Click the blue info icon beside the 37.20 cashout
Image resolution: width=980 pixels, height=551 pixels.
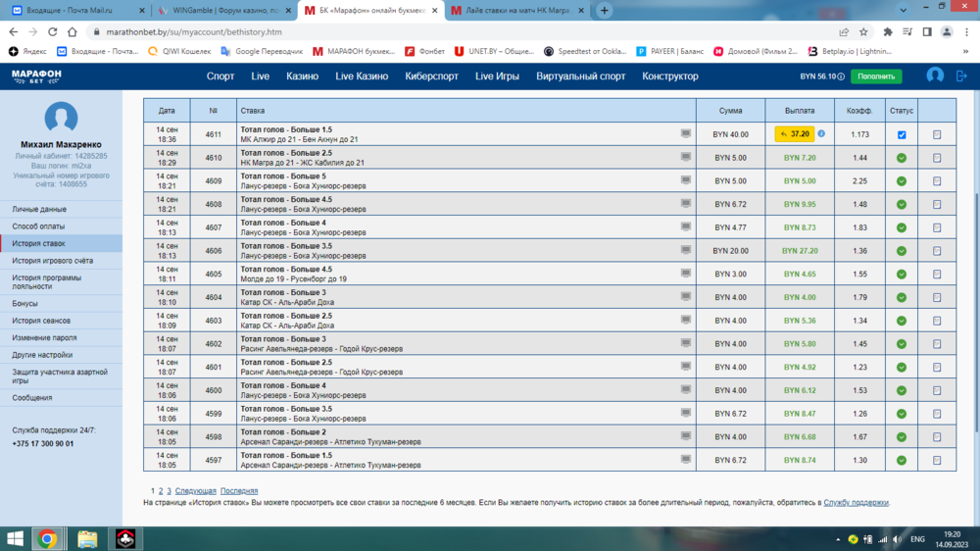click(821, 134)
